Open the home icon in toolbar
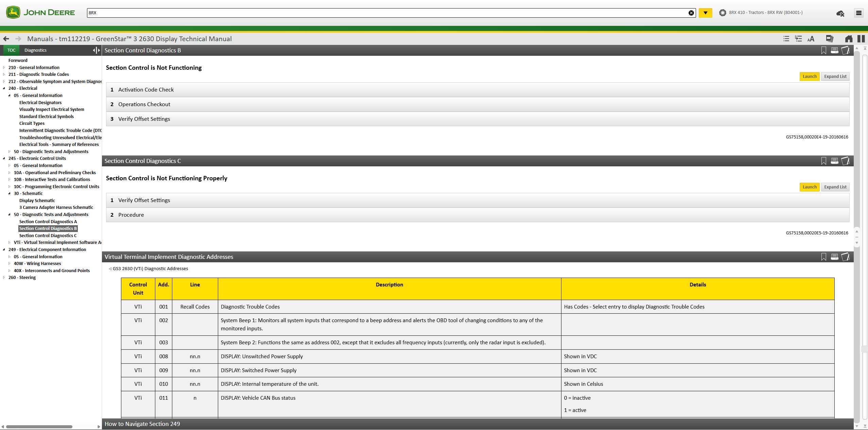Image resolution: width=868 pixels, height=430 pixels. [x=849, y=39]
